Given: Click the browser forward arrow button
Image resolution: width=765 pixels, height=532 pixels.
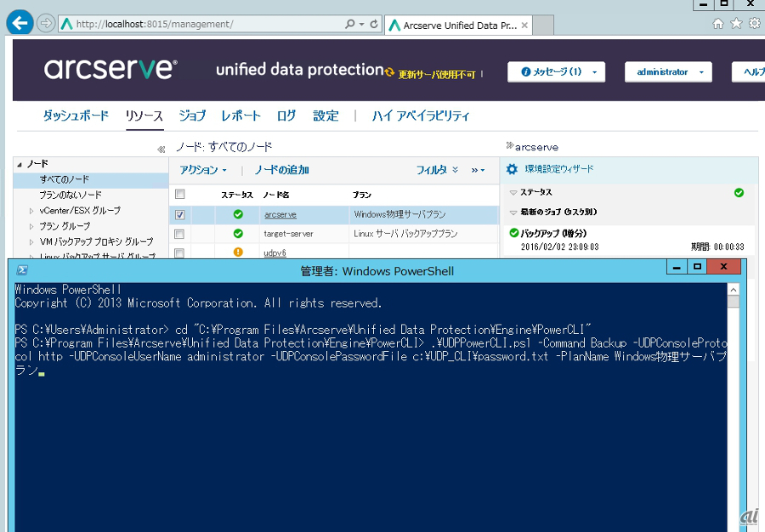Looking at the screenshot, I should point(45,23).
